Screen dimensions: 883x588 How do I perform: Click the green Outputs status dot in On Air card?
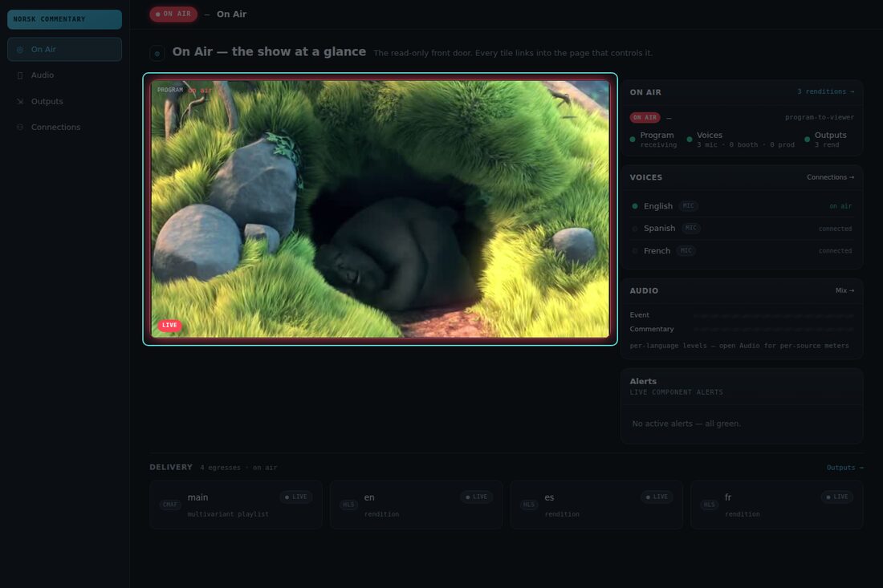[807, 139]
